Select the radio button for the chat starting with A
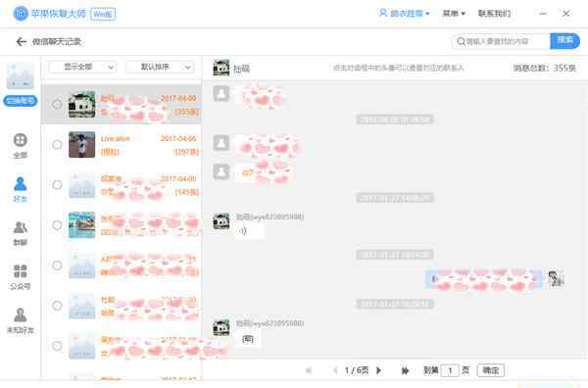Image resolution: width=588 pixels, height=388 pixels. (x=57, y=266)
